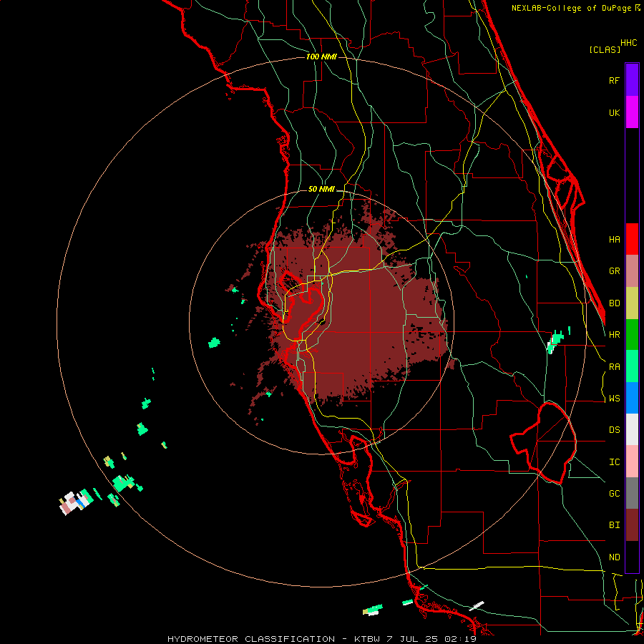Click the "HR" legend label
644x644 pixels.
click(x=614, y=335)
